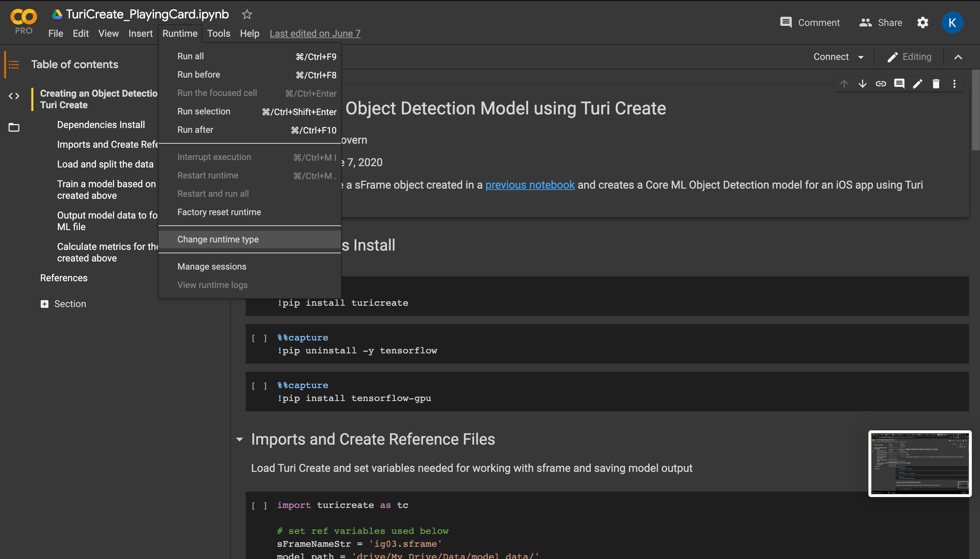The height and width of the screenshot is (559, 980).
Task: Copy link to cell icon
Action: (881, 84)
